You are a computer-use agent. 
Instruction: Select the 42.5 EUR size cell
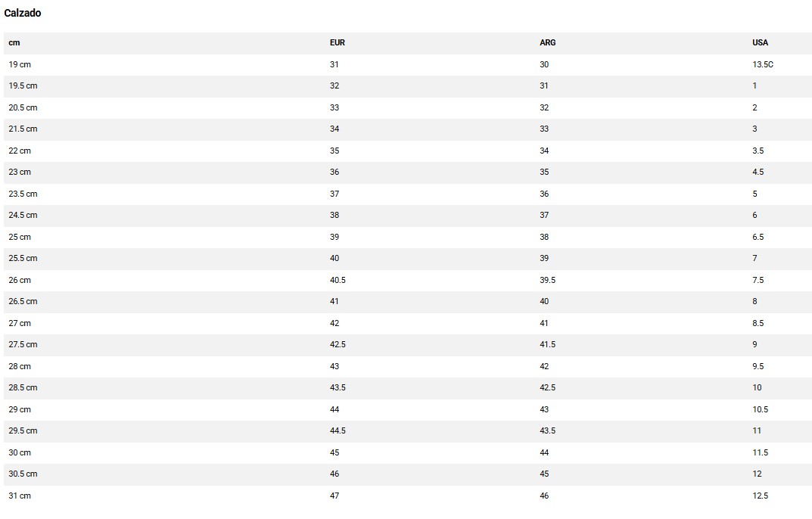pyautogui.click(x=338, y=344)
